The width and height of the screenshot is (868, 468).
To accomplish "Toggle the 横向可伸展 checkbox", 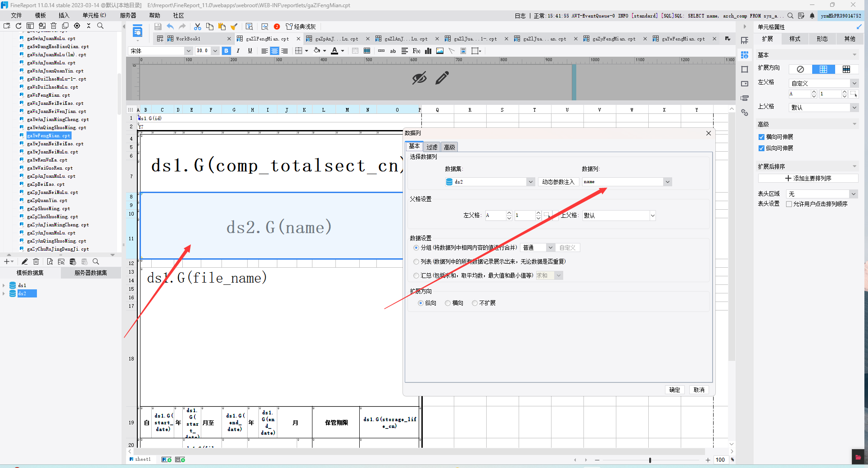I will coord(761,137).
